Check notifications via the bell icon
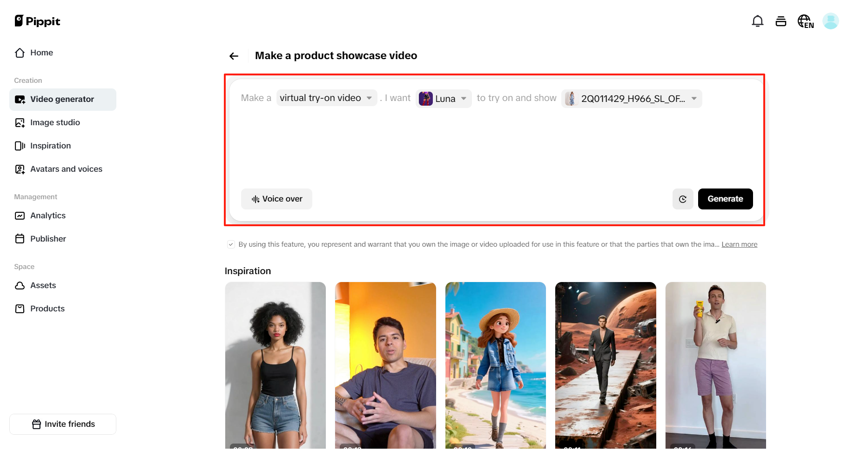Viewport: 868px width, 451px height. click(758, 21)
